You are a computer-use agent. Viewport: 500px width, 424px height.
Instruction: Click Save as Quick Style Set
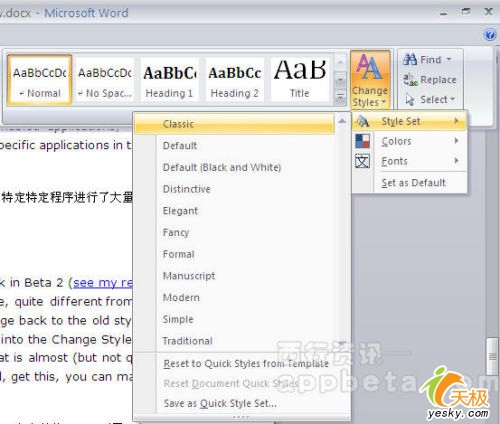[220, 403]
